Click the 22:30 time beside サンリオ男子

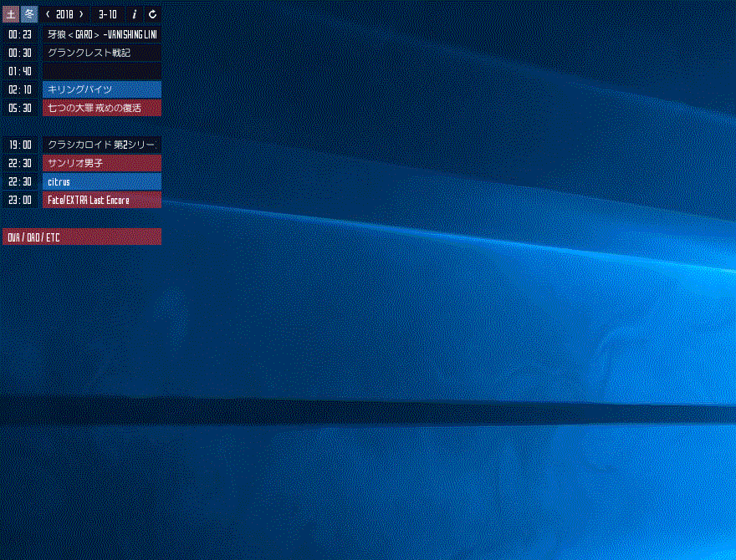click(x=20, y=163)
